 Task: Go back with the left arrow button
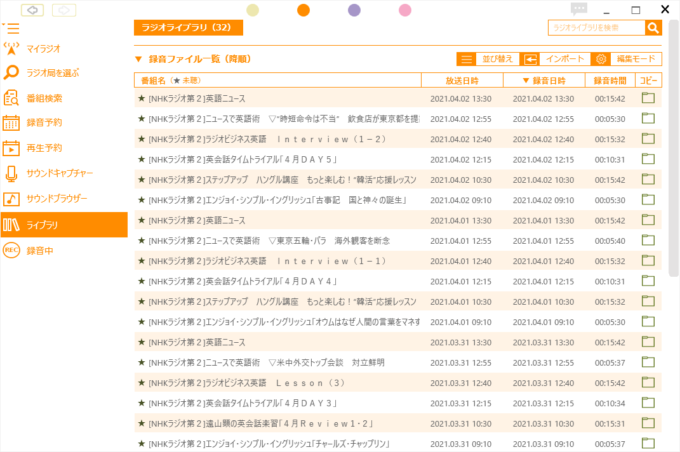pos(33,10)
